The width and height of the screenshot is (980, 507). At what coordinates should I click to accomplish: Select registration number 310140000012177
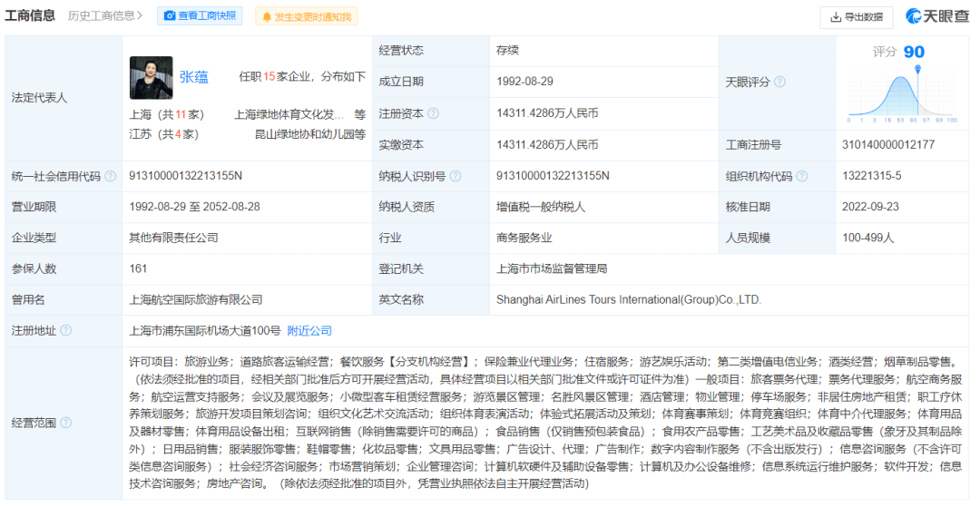888,145
